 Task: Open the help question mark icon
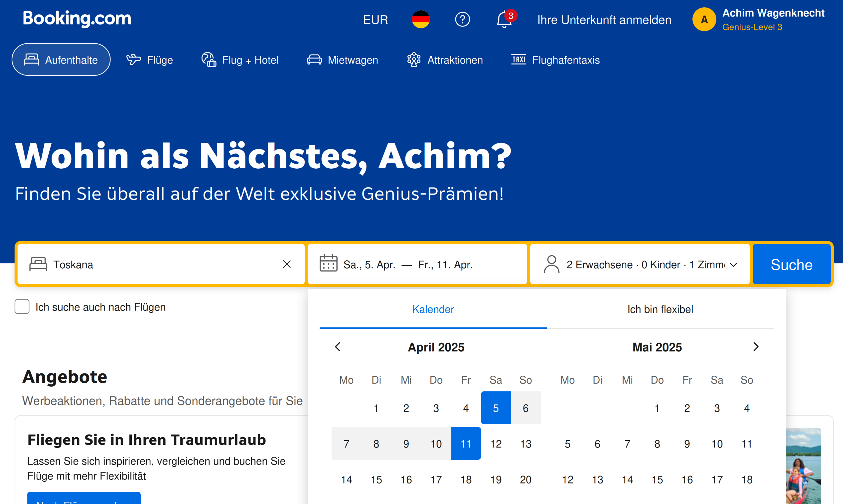click(x=462, y=20)
